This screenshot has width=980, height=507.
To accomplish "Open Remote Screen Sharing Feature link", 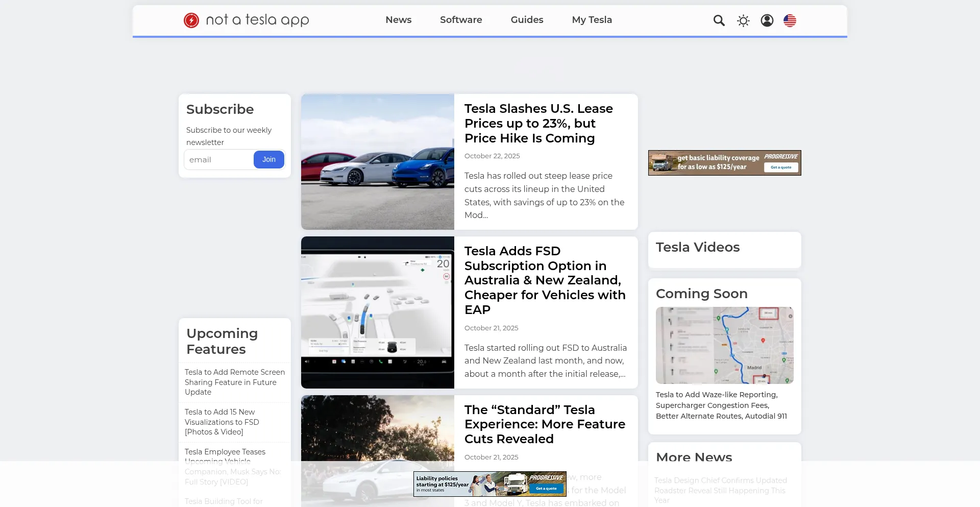I will click(x=235, y=382).
